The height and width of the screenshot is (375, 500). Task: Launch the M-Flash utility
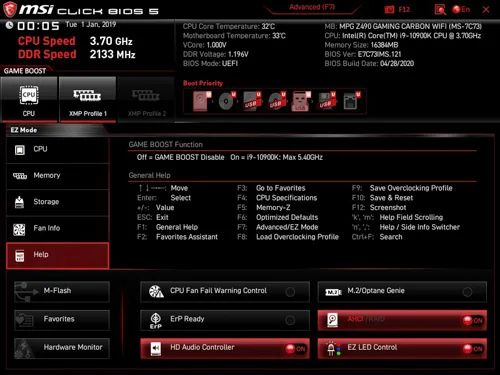(x=62, y=291)
